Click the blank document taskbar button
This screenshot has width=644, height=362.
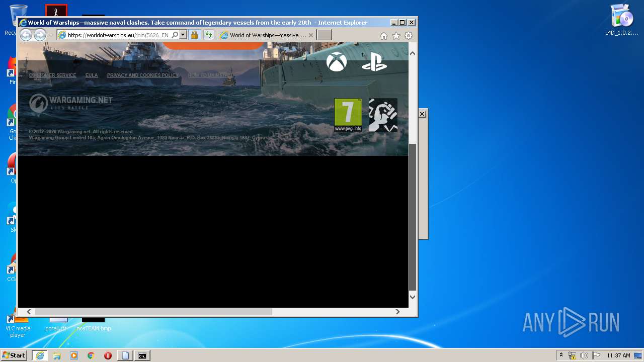[125, 355]
